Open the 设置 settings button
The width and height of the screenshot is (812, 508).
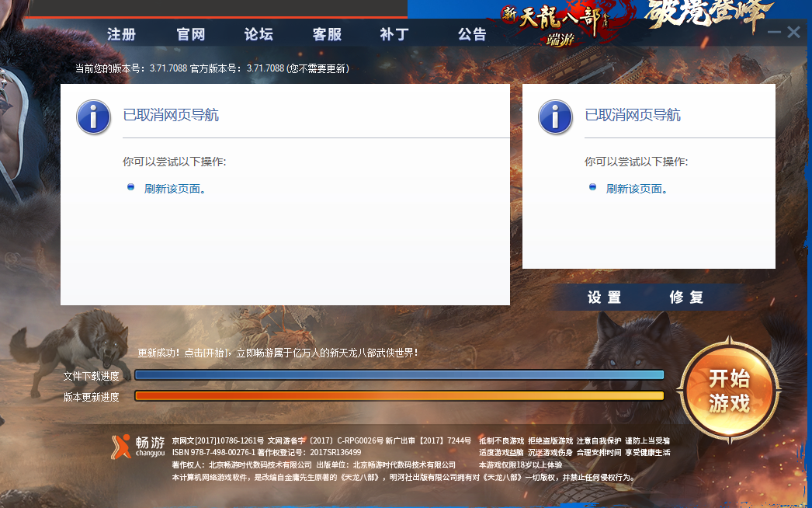(604, 297)
